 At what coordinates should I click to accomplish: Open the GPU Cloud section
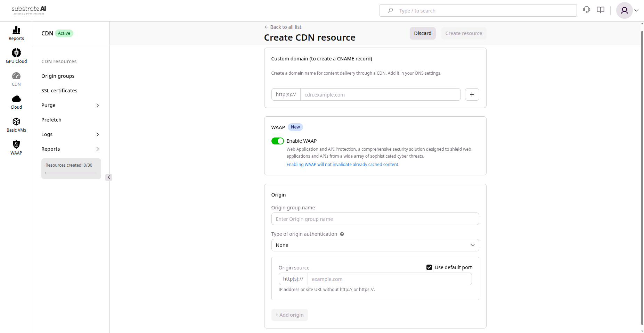coord(16,56)
